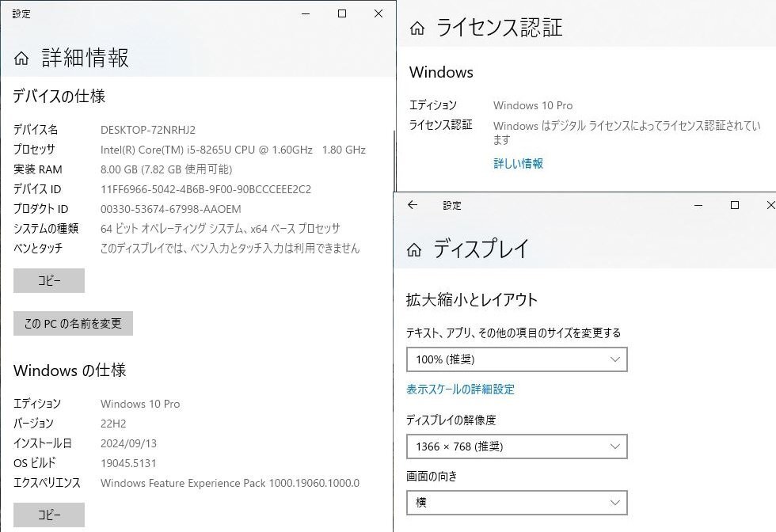The width and height of the screenshot is (776, 532).
Task: Select version value 22H2
Action: click(x=113, y=424)
